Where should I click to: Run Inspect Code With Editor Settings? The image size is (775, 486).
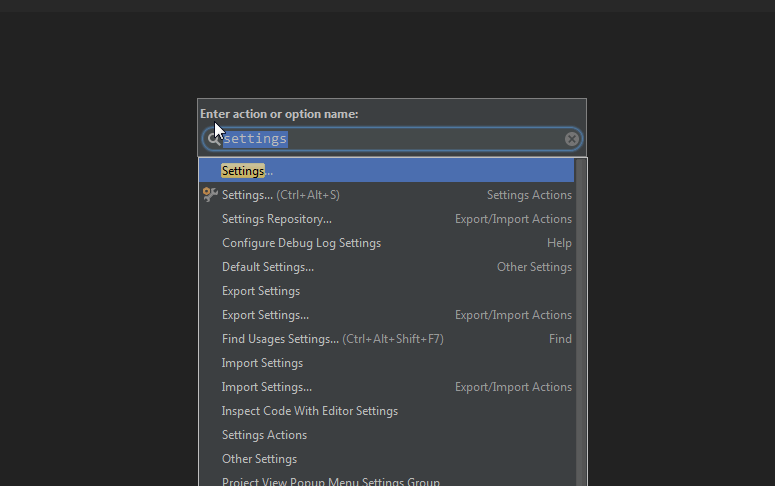[387, 411]
